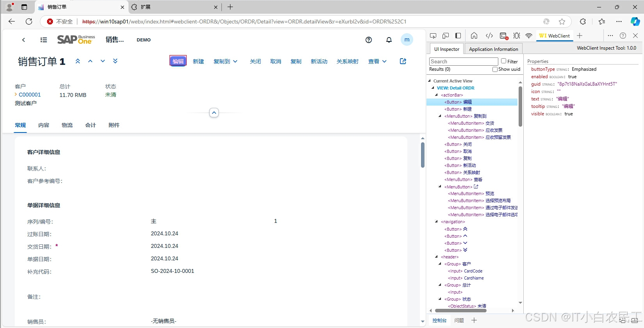Expand customer C000001 arrow
Viewport: 644px width, 328px height.
tap(16, 95)
